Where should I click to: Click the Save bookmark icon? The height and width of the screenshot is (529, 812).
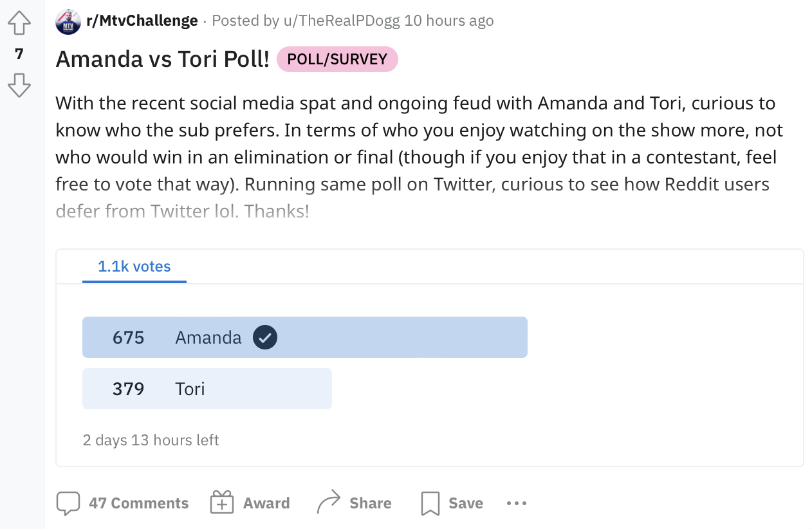pyautogui.click(x=430, y=503)
